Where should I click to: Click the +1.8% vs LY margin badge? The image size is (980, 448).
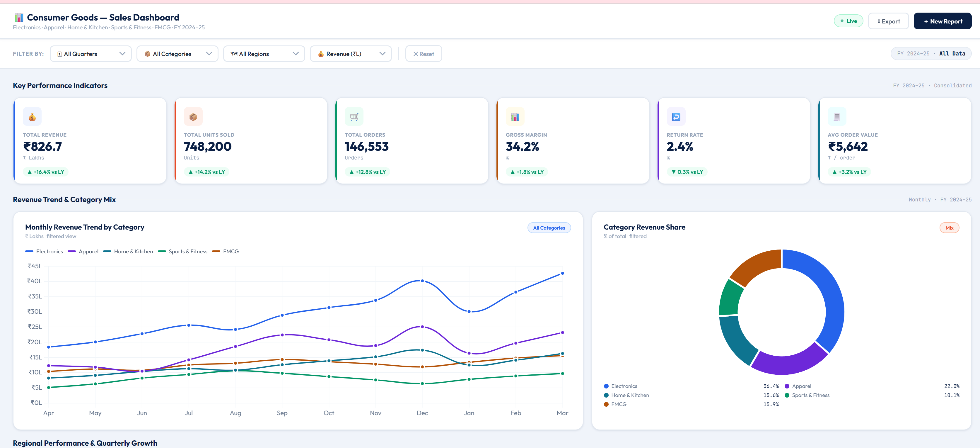pos(527,172)
